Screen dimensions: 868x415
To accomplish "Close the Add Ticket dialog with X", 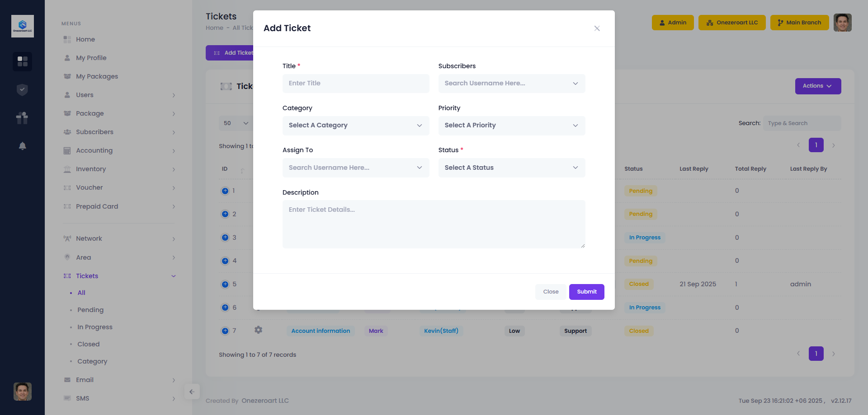I will coord(597,28).
